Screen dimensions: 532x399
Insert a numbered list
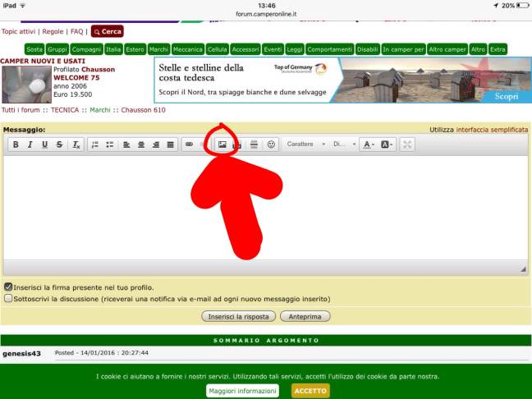(94, 144)
